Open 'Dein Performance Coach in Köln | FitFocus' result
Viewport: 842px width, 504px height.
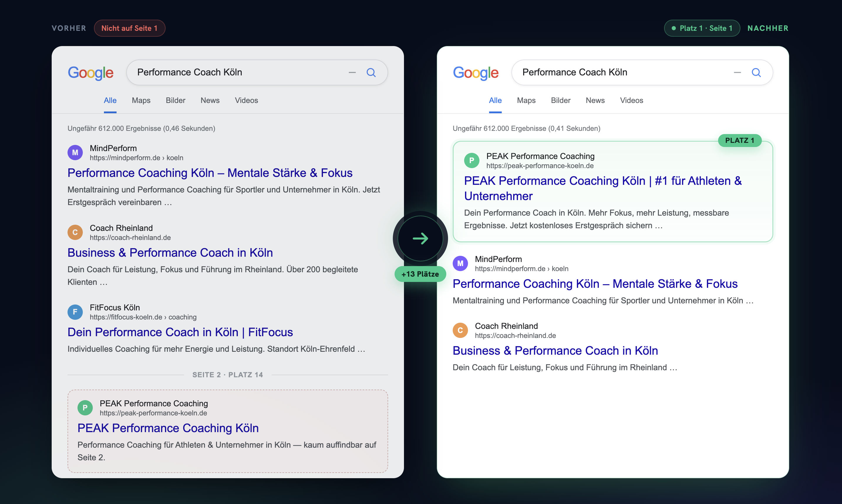180,332
